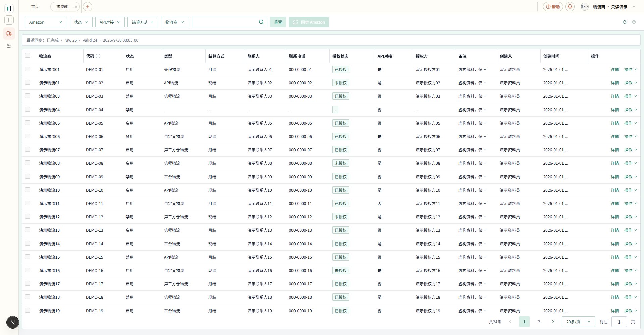
Task: Toggle the sidebar panel layout icon
Action: [x=9, y=20]
